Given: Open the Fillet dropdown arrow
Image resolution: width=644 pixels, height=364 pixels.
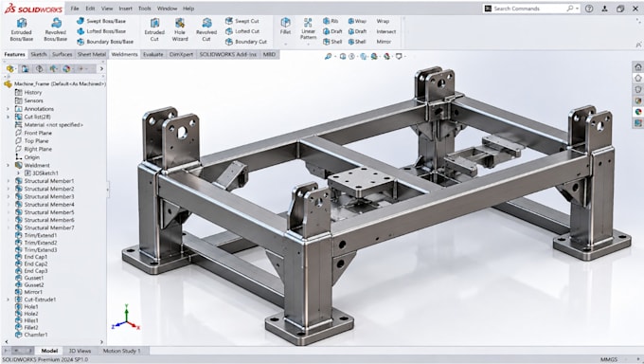Looking at the screenshot, I should coord(285,44).
